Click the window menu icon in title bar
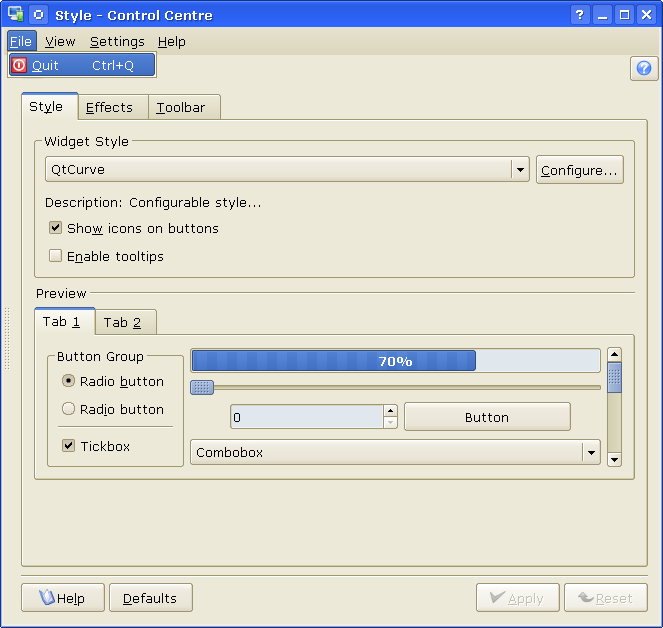 pos(16,14)
